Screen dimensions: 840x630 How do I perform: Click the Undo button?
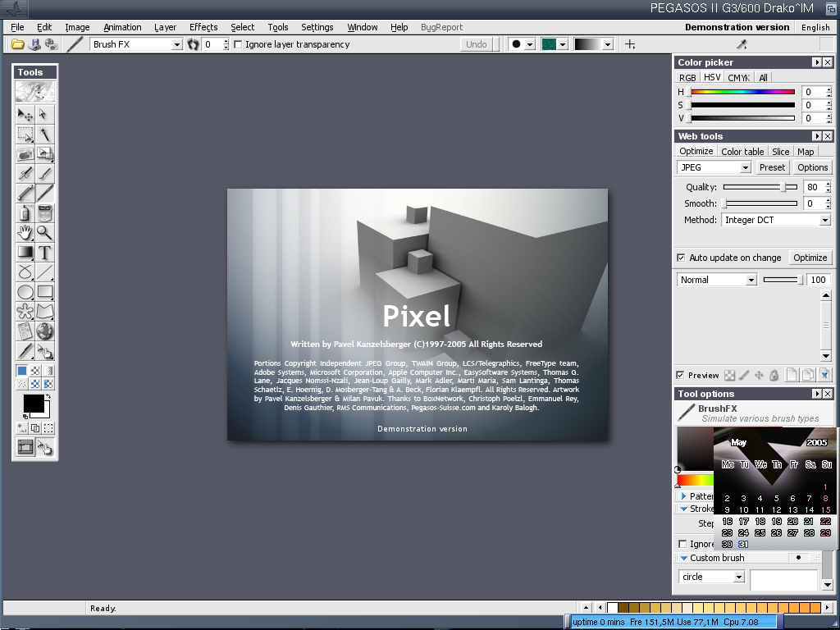pyautogui.click(x=477, y=44)
